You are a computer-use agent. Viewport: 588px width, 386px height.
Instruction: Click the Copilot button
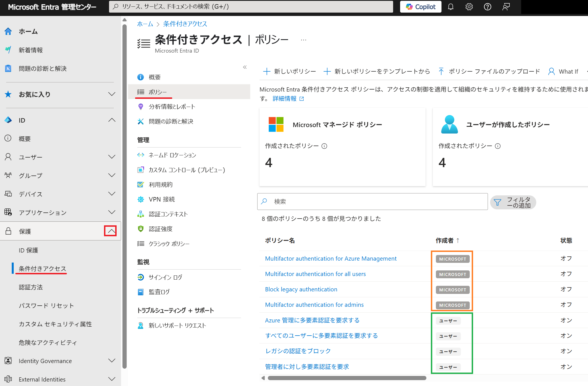click(x=421, y=7)
